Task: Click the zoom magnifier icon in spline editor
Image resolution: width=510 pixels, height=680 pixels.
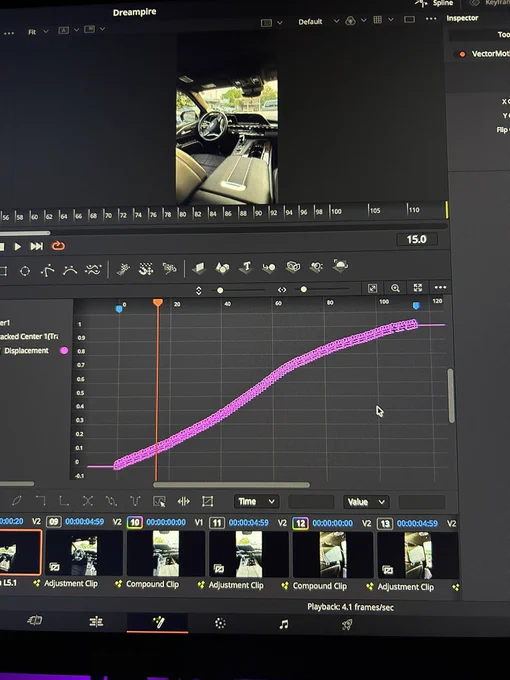Action: [395, 288]
